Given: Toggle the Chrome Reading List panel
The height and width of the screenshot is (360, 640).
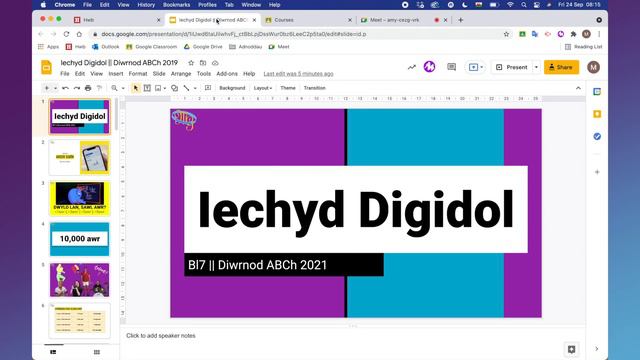Looking at the screenshot, I should point(583,47).
